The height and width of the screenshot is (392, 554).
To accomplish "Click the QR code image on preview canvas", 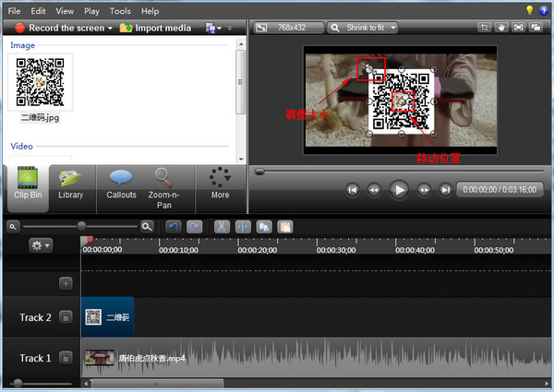I will pos(402,101).
